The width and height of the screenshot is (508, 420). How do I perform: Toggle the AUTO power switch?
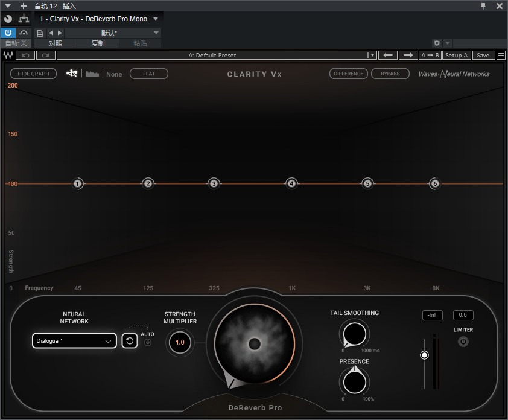147,342
